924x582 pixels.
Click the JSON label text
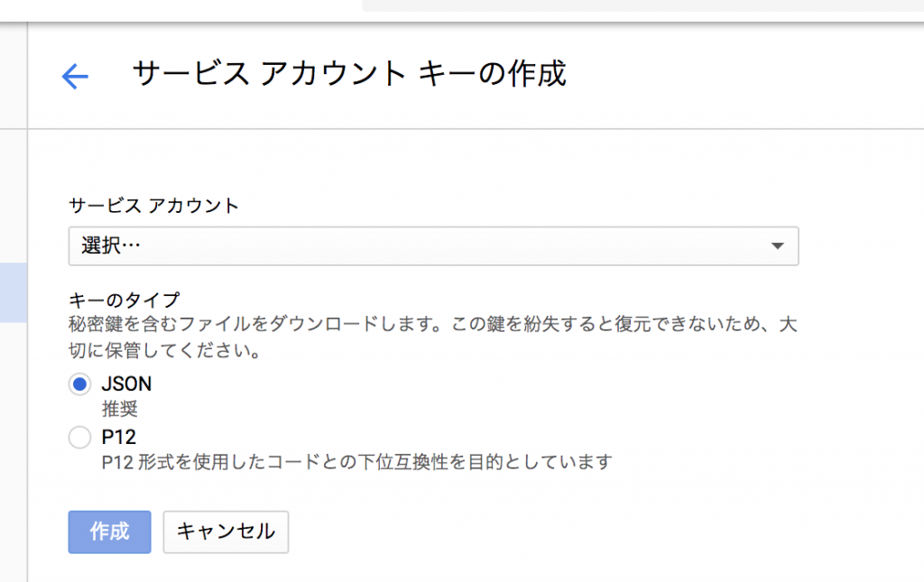[126, 383]
